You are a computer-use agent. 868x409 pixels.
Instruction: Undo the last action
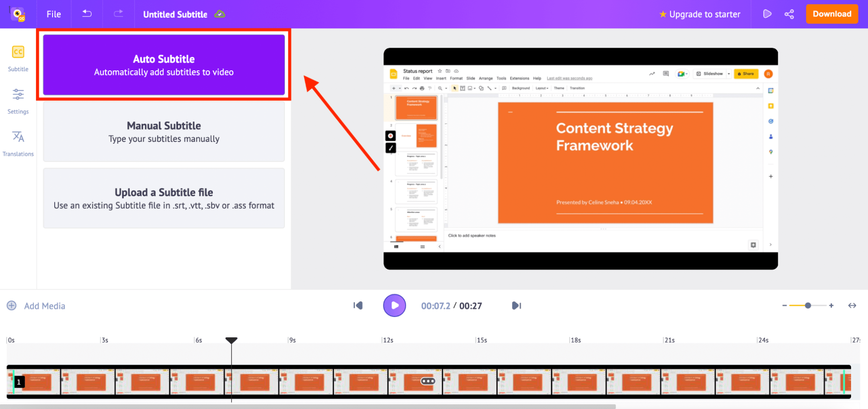point(86,14)
